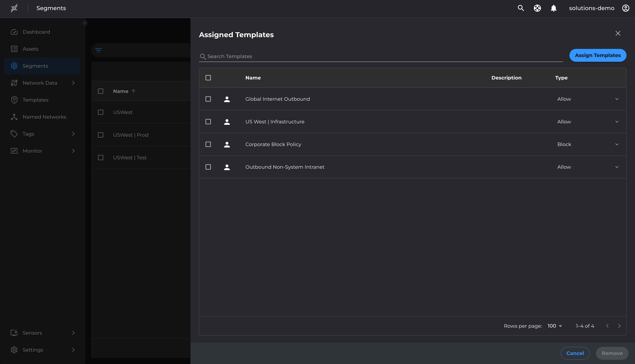Screen dimensions: 635x364
Task: Click the Assign Templates button
Action: [597, 55]
